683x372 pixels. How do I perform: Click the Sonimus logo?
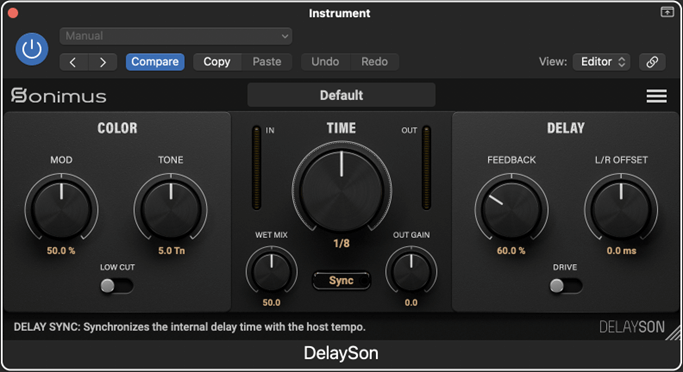[x=58, y=95]
